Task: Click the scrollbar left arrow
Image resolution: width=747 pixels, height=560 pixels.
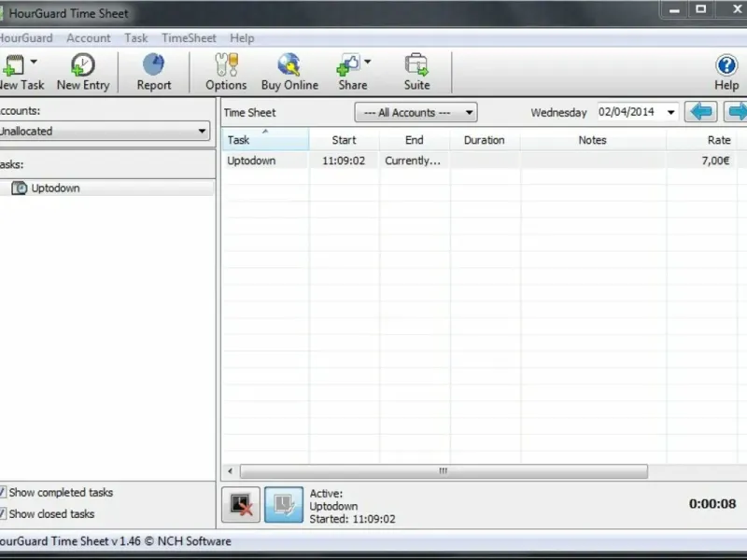Action: pos(230,471)
